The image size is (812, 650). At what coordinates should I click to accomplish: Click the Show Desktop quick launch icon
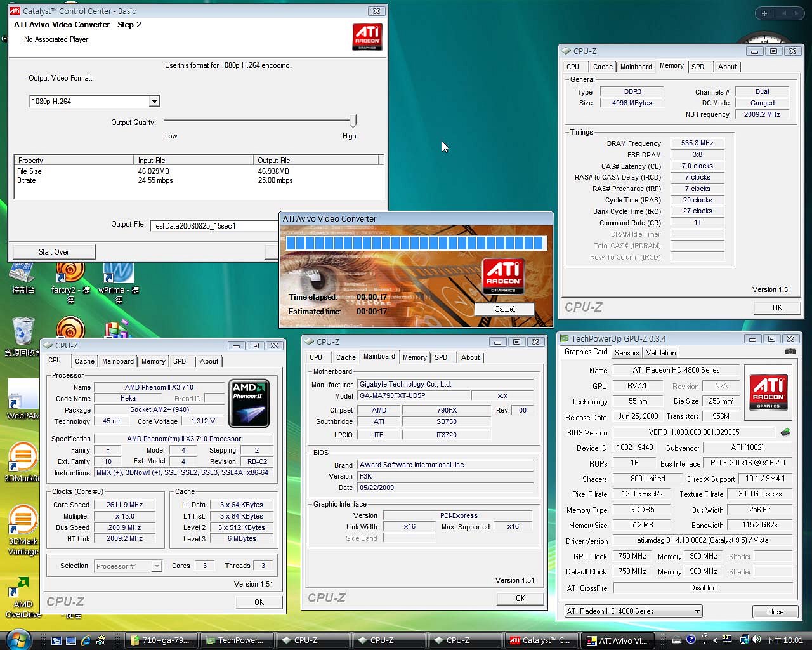pyautogui.click(x=71, y=640)
